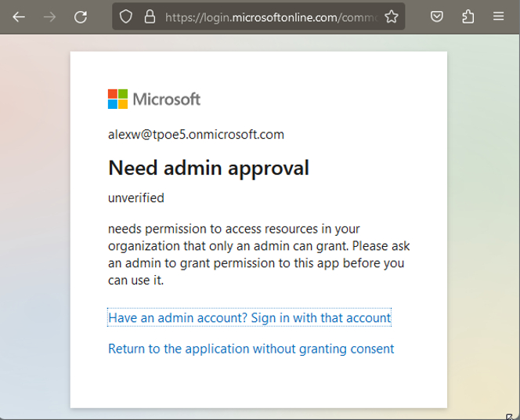
Task: Click the browser Back arrow button
Action: [x=19, y=16]
